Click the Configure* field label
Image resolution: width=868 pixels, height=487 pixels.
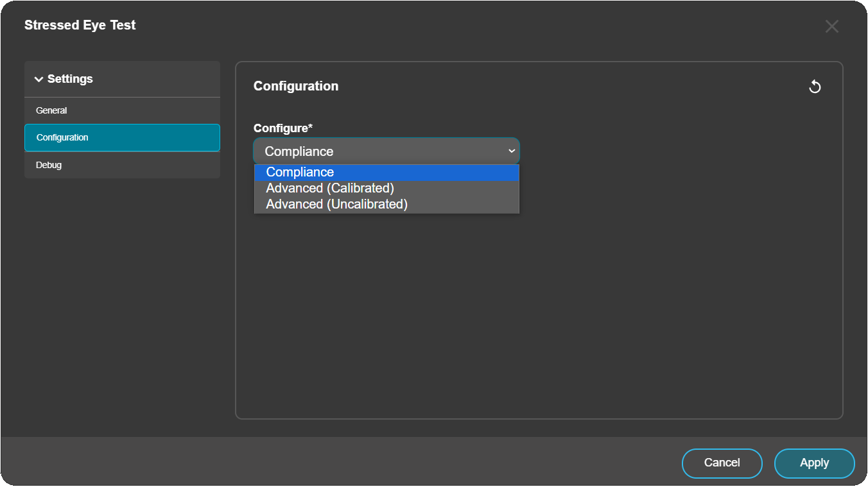pyautogui.click(x=283, y=128)
